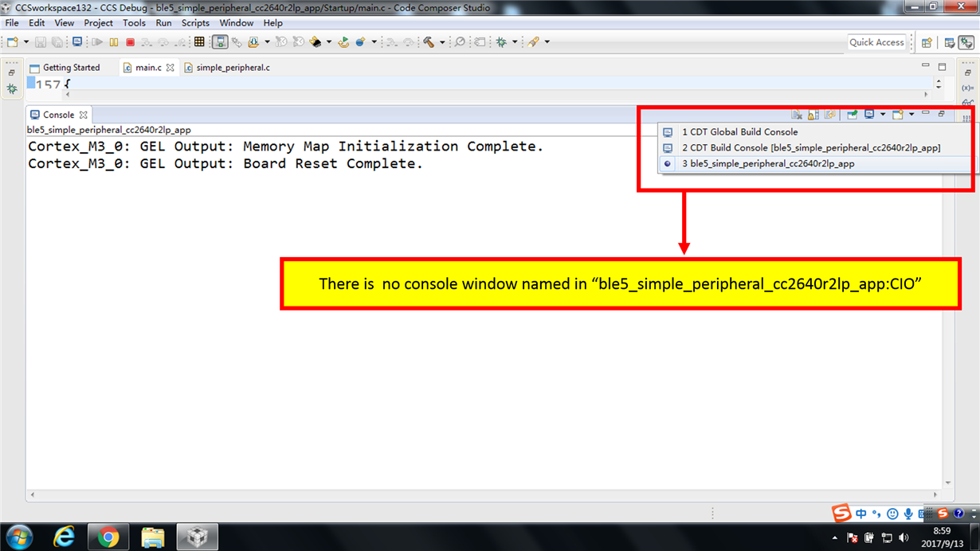The image size is (980, 551).
Task: Open the flash chip icon dropdown arrow
Action: (x=329, y=42)
